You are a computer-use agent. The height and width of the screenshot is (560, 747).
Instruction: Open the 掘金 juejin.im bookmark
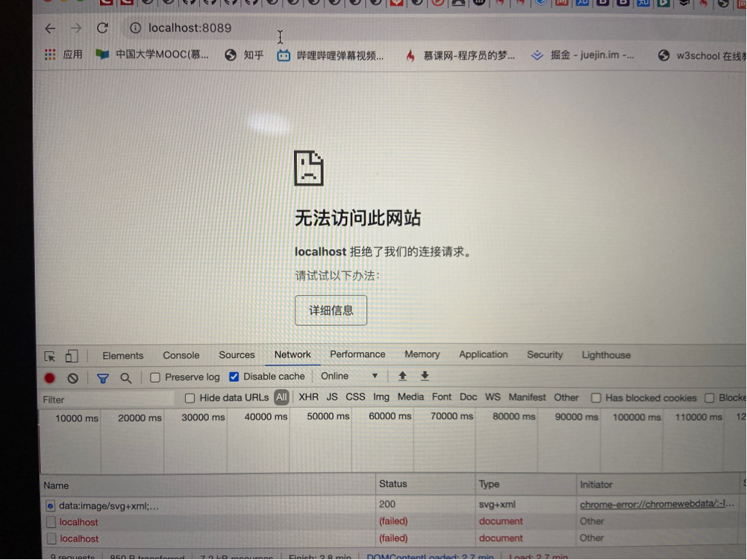(x=583, y=55)
